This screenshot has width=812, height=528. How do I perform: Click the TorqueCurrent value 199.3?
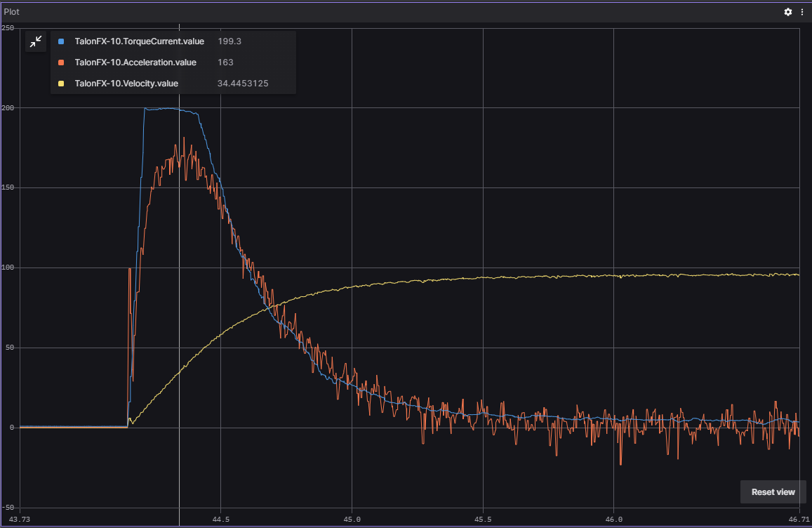click(229, 41)
